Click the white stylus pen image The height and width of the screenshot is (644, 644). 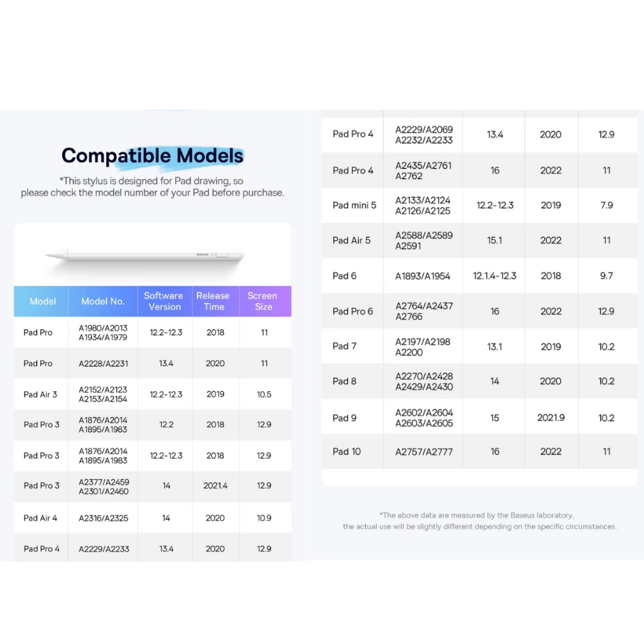coord(145,255)
